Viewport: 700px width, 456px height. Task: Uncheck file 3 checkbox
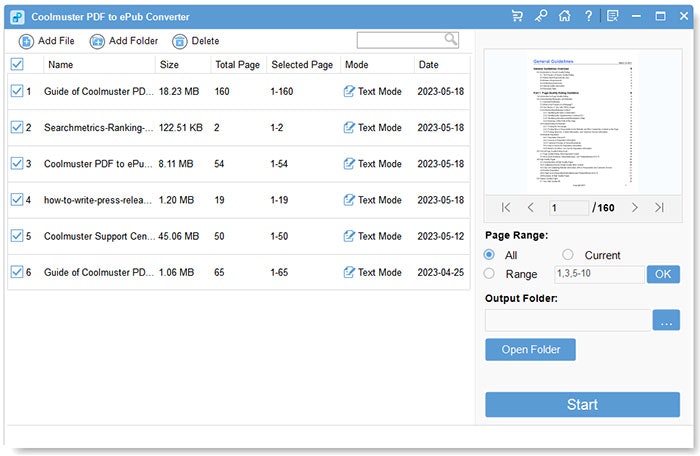click(17, 163)
